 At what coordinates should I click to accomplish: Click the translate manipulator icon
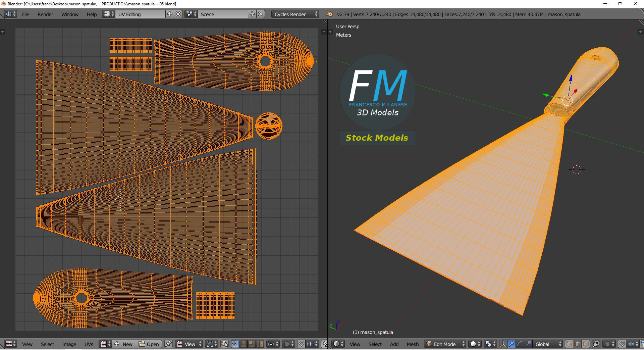(511, 344)
